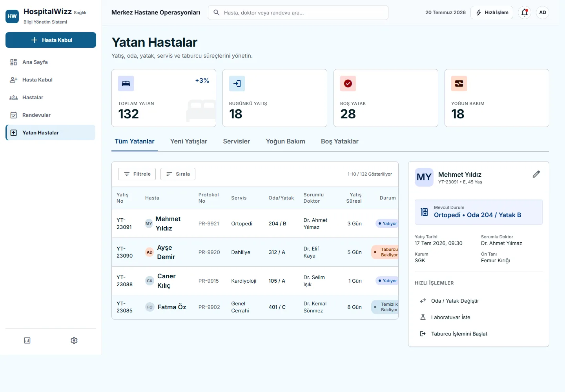Switch to Yeni Yatışlar tab
Viewport: 565px width, 392px height.
click(x=189, y=141)
